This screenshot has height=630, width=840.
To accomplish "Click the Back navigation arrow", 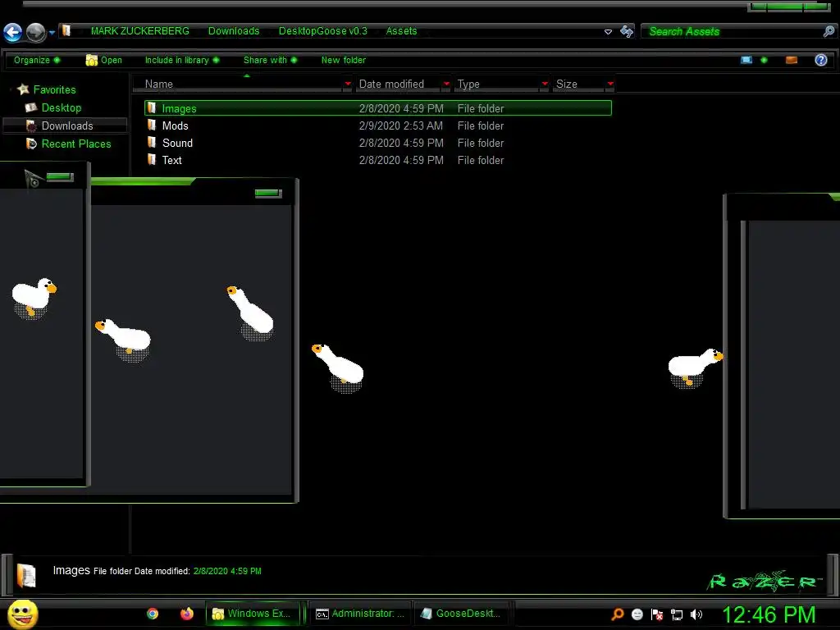I will click(x=13, y=32).
